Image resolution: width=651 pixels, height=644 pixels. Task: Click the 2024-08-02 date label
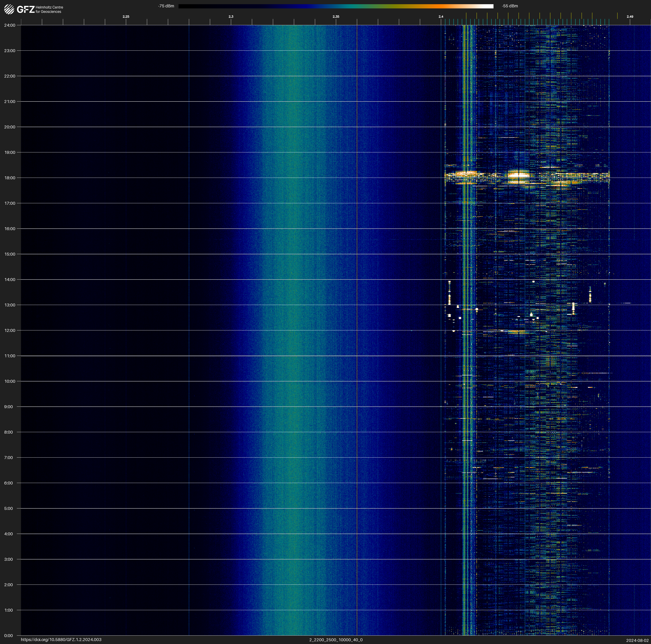point(637,640)
